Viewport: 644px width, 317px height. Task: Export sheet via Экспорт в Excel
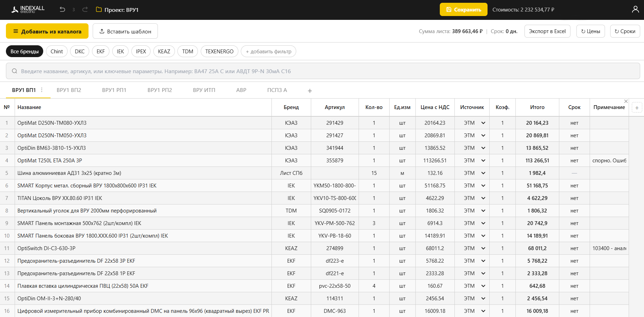click(x=547, y=31)
